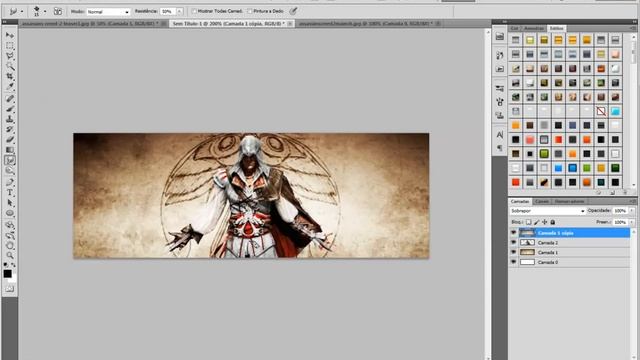
Task: Switch to the Camadas tab
Action: (520, 201)
